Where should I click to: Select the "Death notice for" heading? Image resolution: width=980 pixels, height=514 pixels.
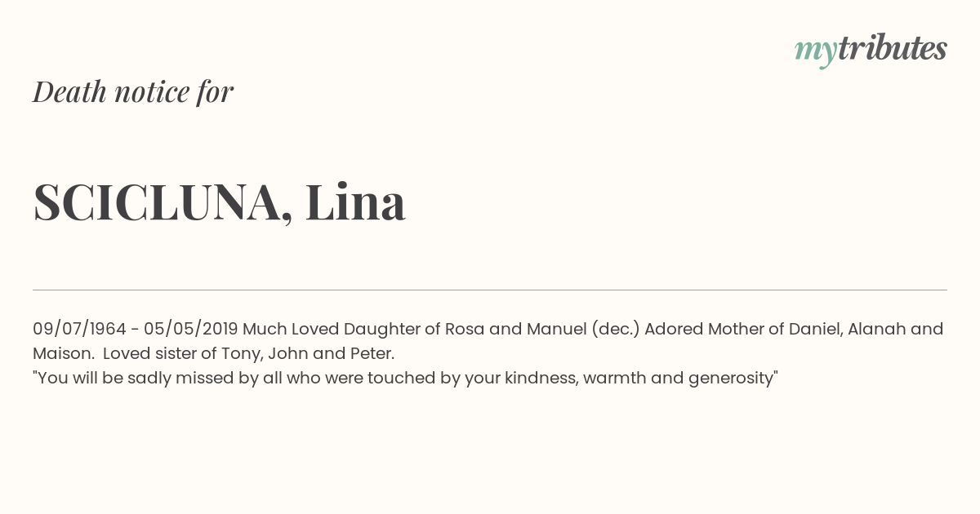point(133,92)
